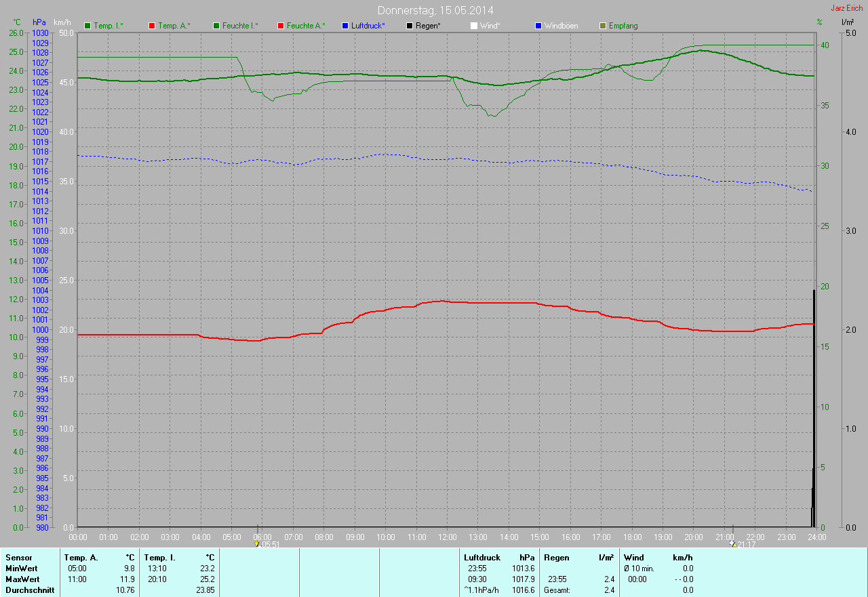This screenshot has height=597, width=868.
Task: Click the 12:00 label on the time axis
Action: (x=447, y=537)
